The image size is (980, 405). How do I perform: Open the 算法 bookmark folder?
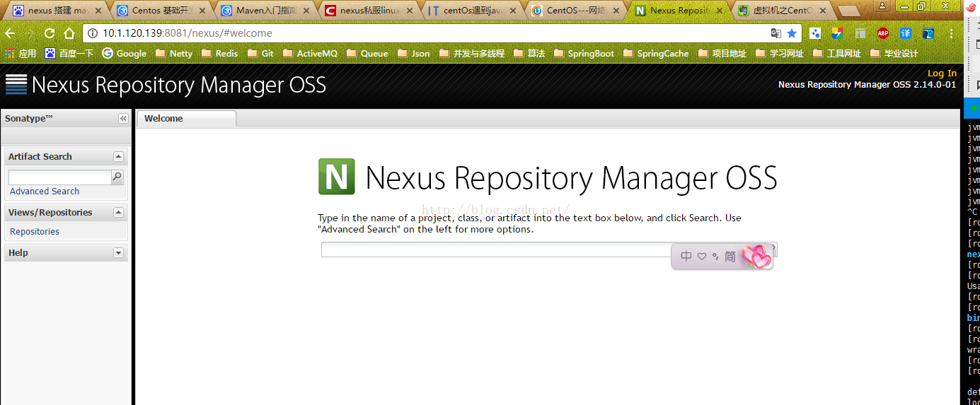coord(529,53)
